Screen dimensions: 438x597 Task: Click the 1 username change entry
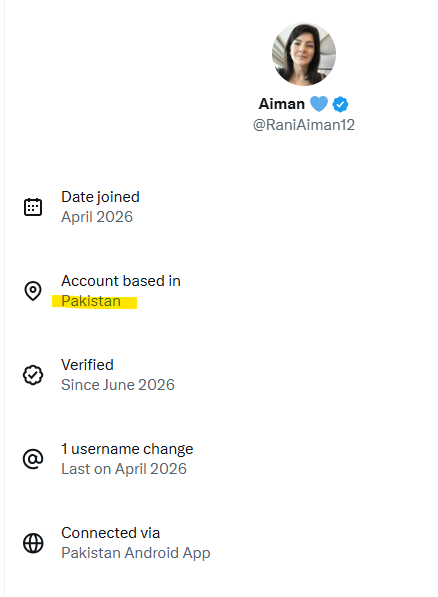[x=127, y=449]
